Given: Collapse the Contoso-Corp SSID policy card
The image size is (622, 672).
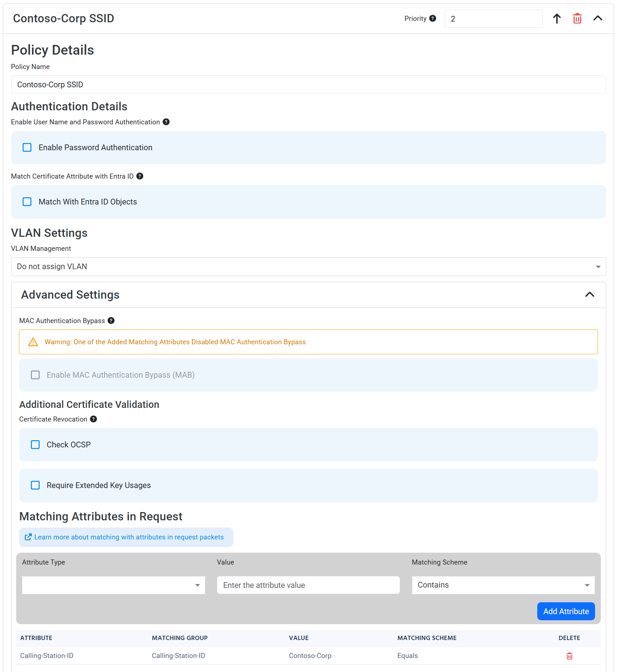Looking at the screenshot, I should coord(598,18).
